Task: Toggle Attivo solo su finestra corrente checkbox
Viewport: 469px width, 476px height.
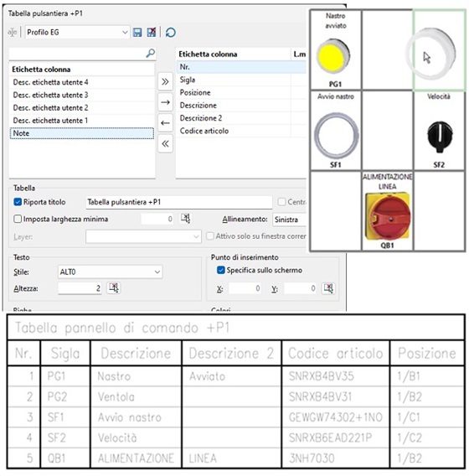Action: [210, 235]
